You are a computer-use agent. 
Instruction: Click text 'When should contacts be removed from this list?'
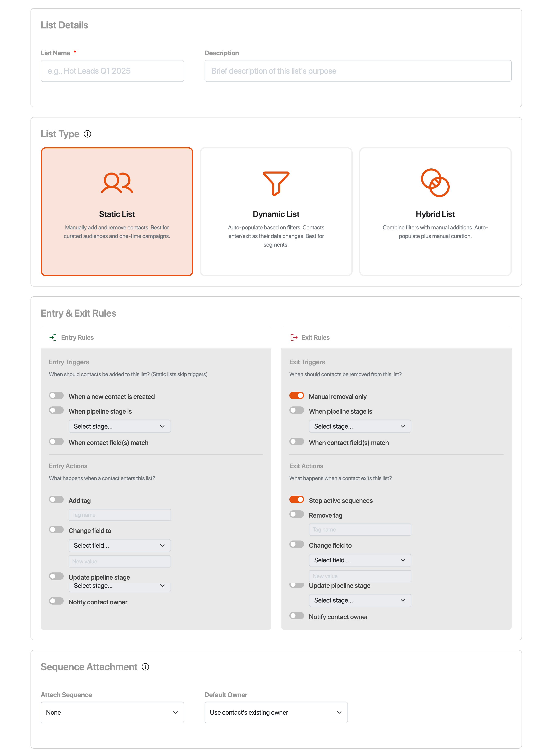[345, 374]
